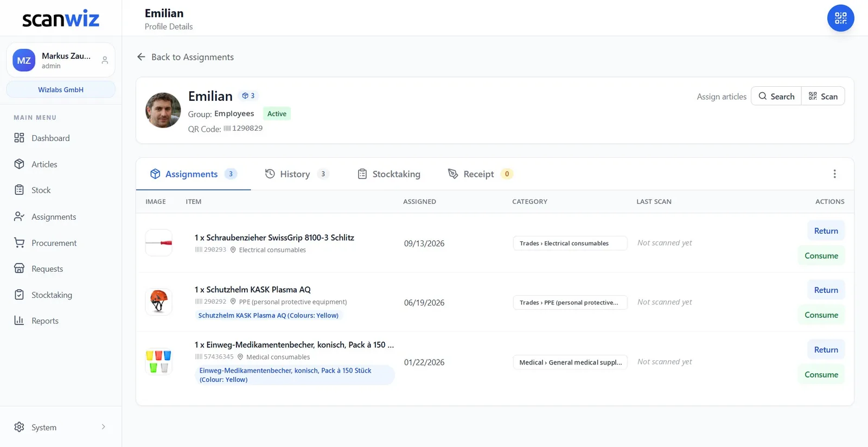The image size is (868, 447).
Task: Click the user profile icon beside Markus Zau...
Action: [105, 60]
